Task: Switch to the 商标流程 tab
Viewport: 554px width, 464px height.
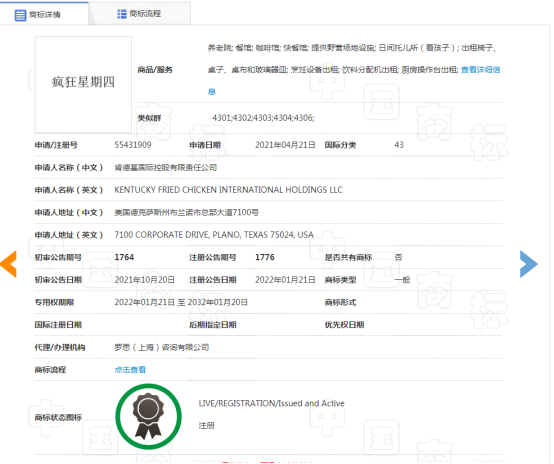Action: pos(140,14)
